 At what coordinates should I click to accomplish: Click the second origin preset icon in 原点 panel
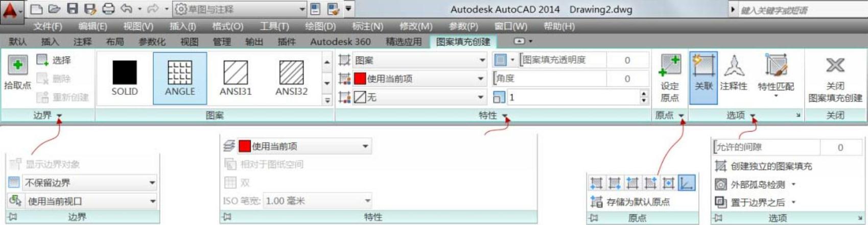point(614,183)
